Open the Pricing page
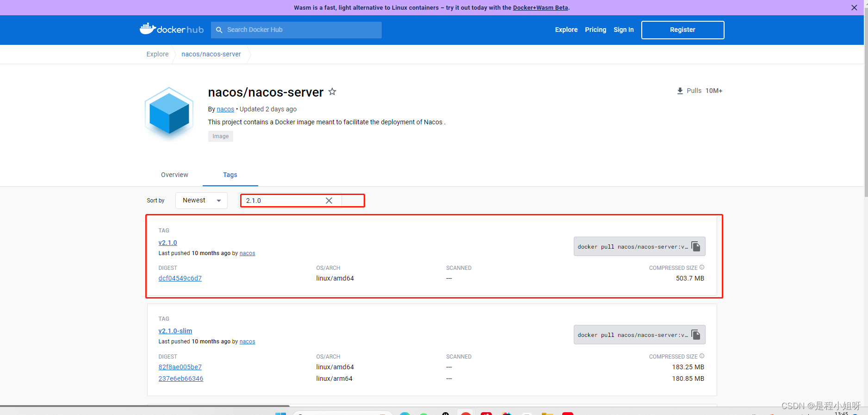868x415 pixels. tap(595, 30)
